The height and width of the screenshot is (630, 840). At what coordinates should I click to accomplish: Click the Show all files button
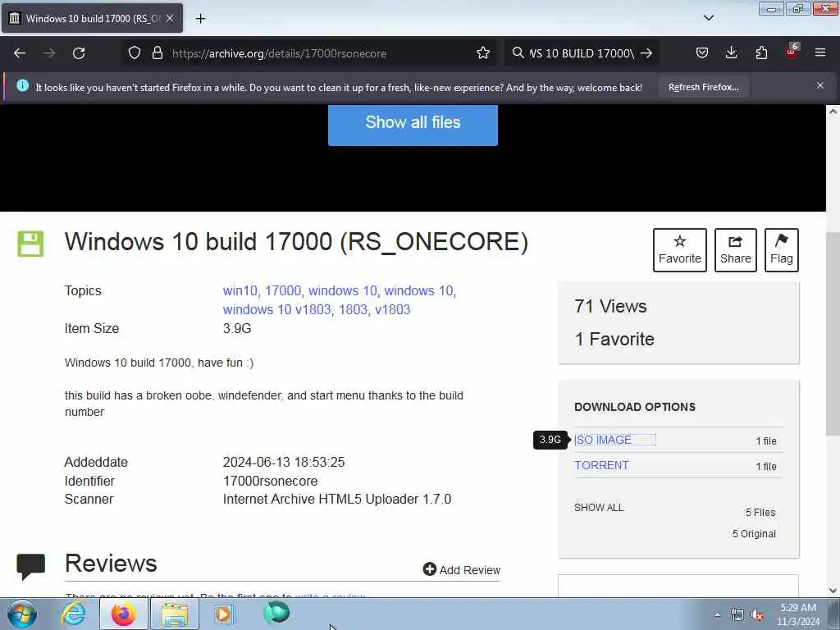click(x=413, y=124)
